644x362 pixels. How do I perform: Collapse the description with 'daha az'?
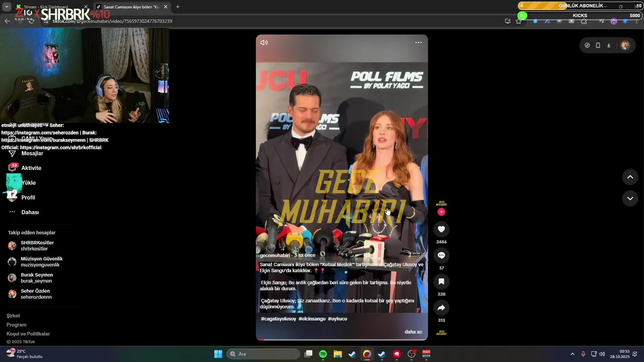pyautogui.click(x=413, y=332)
